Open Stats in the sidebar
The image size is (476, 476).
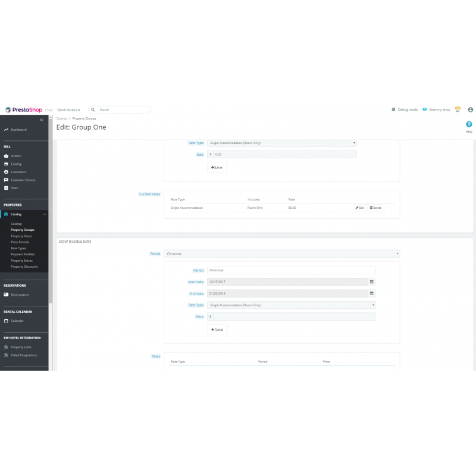[14, 188]
